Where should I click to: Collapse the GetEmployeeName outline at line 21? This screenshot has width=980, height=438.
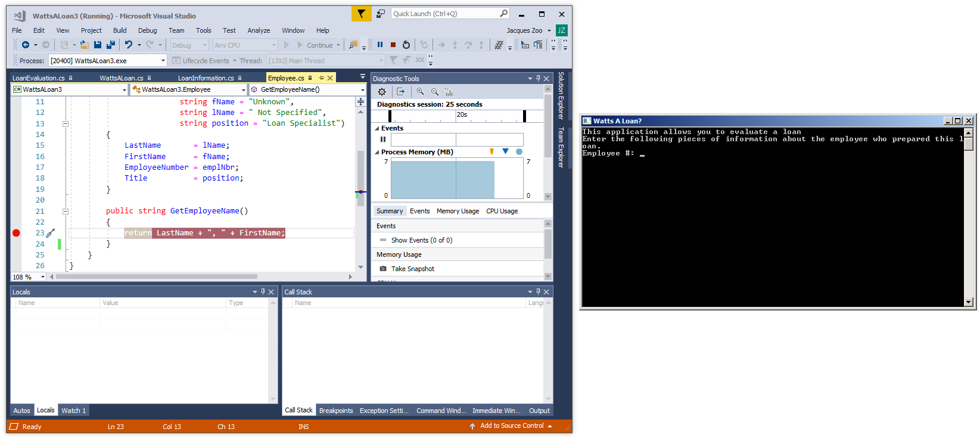point(66,211)
